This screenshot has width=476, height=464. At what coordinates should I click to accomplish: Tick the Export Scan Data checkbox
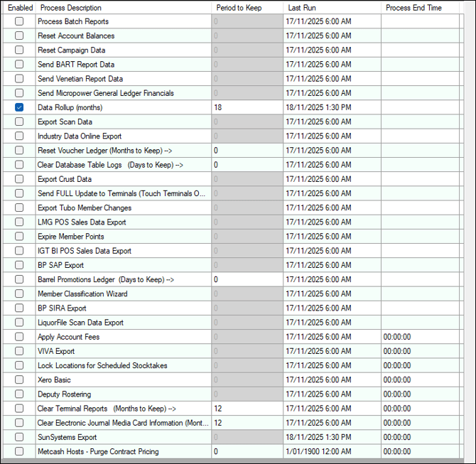pos(19,122)
